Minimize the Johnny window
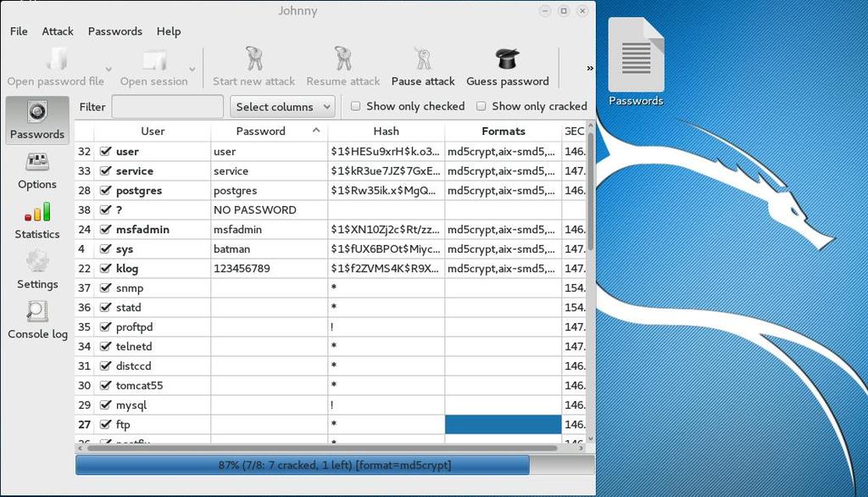Screen dimensions: 868x497 (545, 10)
